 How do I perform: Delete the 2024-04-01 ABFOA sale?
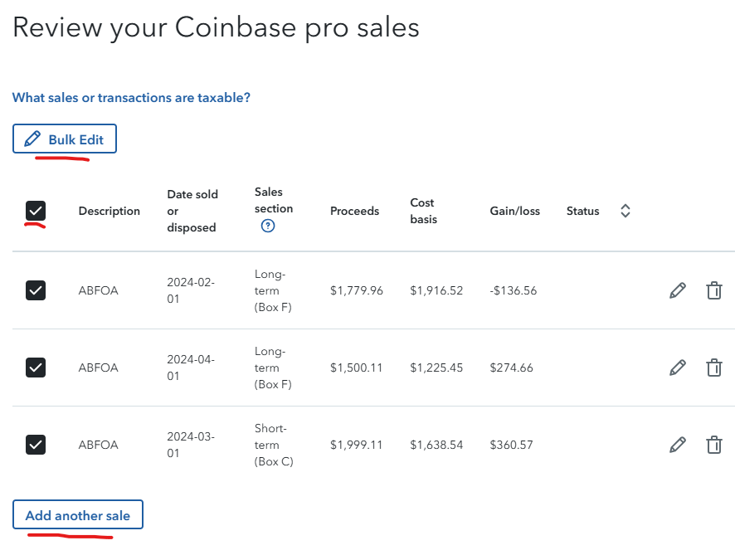(714, 368)
